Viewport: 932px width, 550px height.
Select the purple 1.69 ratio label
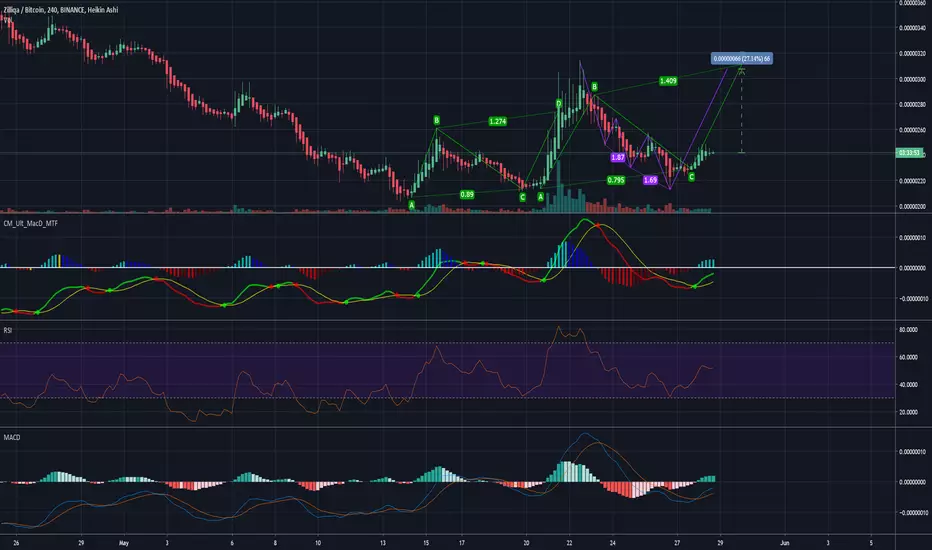pos(650,180)
